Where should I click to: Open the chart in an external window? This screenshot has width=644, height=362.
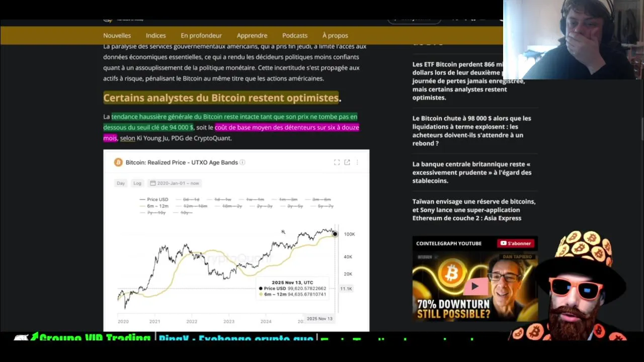(x=347, y=162)
